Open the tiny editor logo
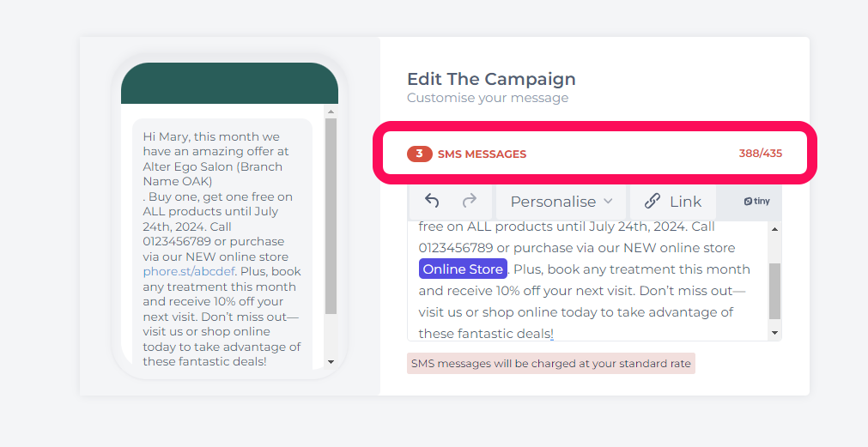The height and width of the screenshot is (447, 868). click(756, 202)
